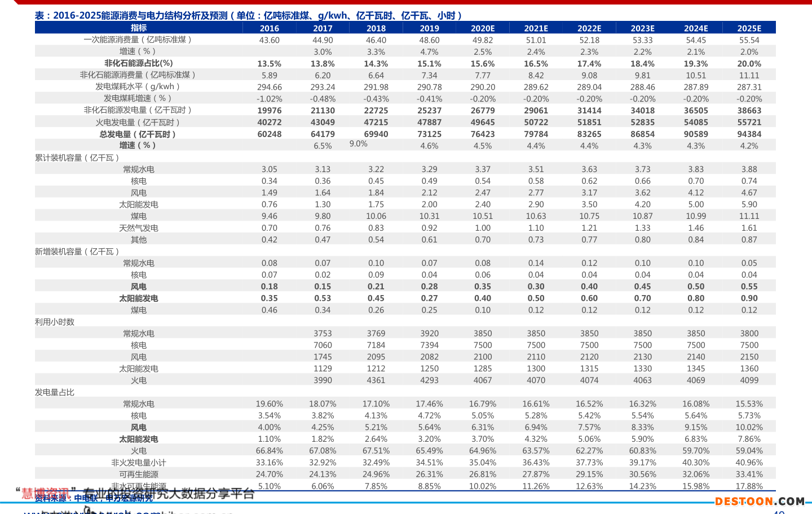Image resolution: width=812 pixels, height=514 pixels.
Task: Click the 一次能源消费量 row label
Action: tap(139, 39)
